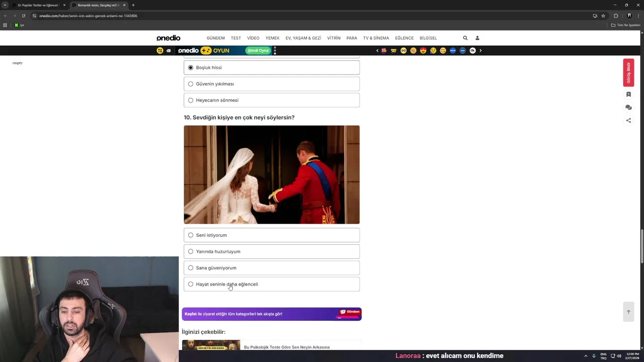This screenshot has width=644, height=362.
Task: Close the 'Romantik misin, Gerçekçi mi?' tab
Action: click(x=124, y=5)
